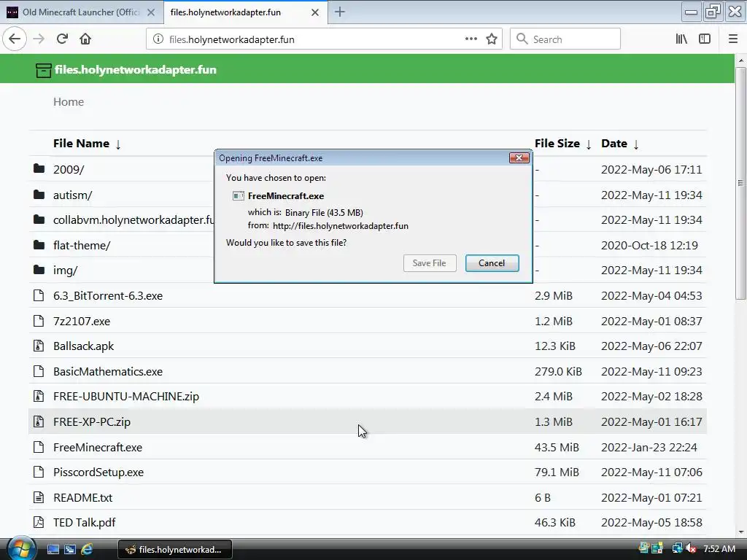This screenshot has width=747, height=560.
Task: Open the Home breadcrumb link
Action: (x=69, y=102)
